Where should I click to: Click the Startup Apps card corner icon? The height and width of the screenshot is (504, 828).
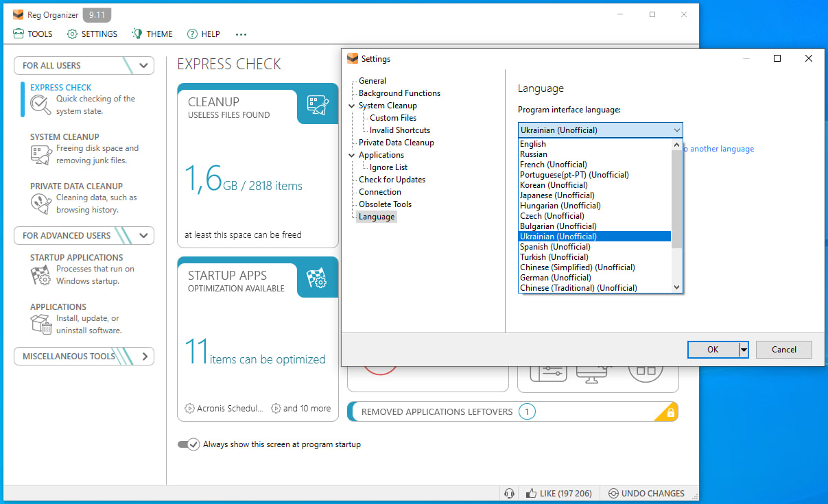click(x=318, y=277)
